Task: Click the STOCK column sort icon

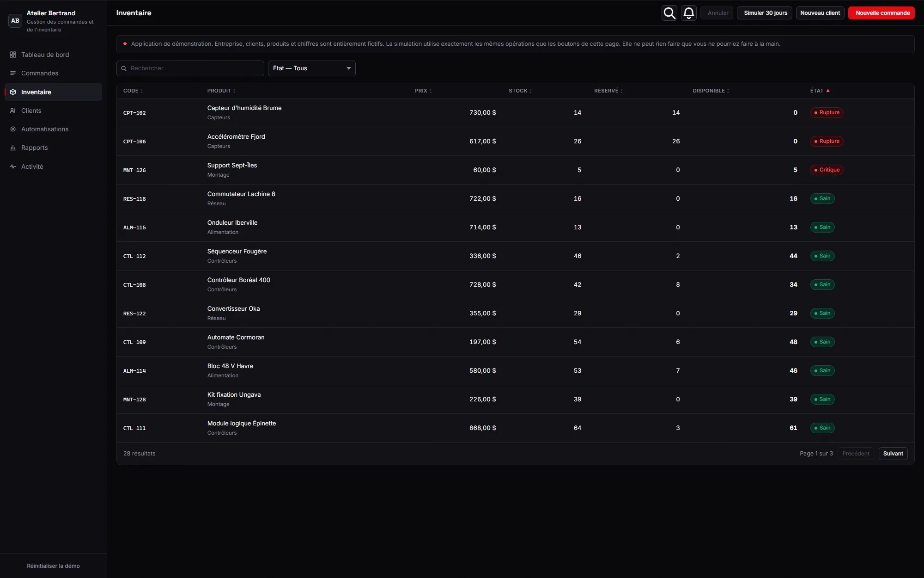Action: (530, 91)
